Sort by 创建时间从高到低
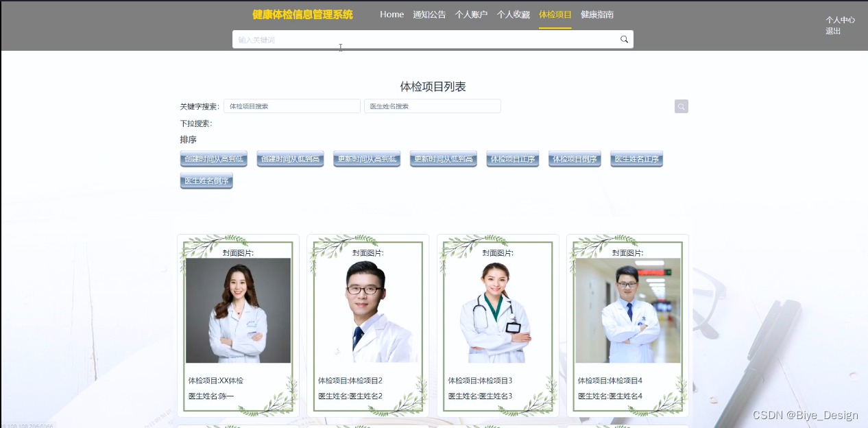The width and height of the screenshot is (868, 428). (213, 159)
